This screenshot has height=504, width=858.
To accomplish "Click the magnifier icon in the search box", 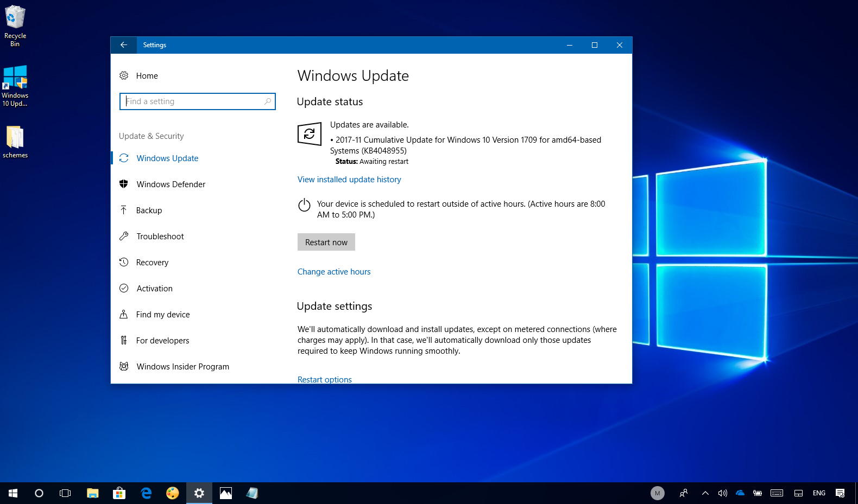I will point(267,101).
